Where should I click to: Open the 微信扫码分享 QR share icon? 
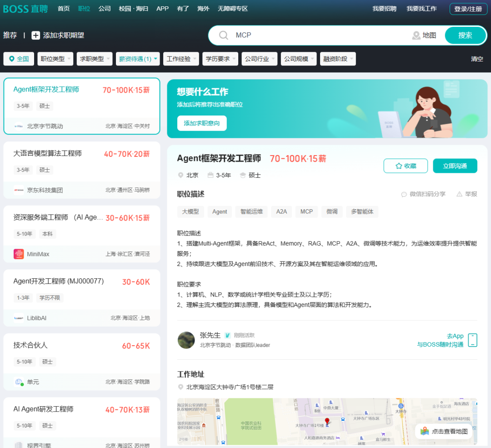tap(404, 194)
